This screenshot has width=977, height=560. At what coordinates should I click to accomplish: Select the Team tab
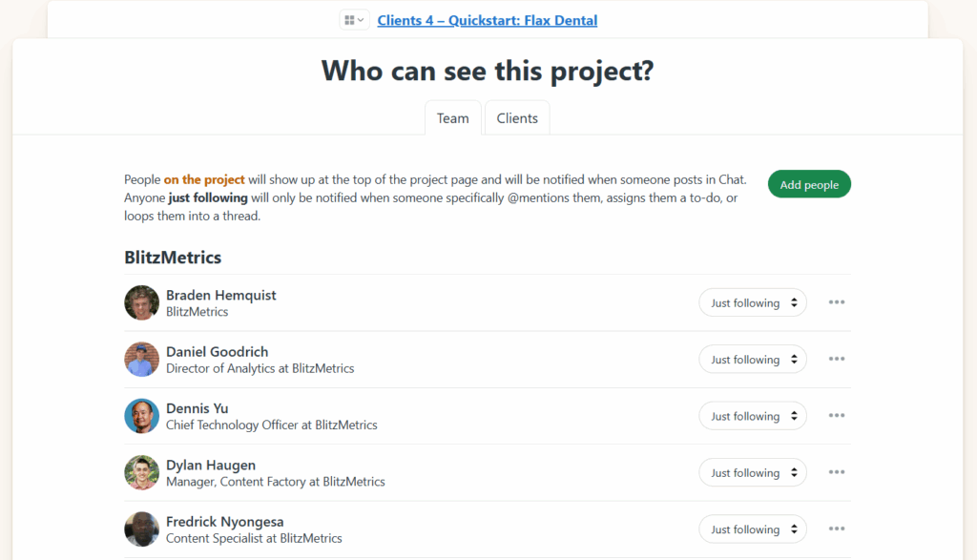(x=452, y=118)
